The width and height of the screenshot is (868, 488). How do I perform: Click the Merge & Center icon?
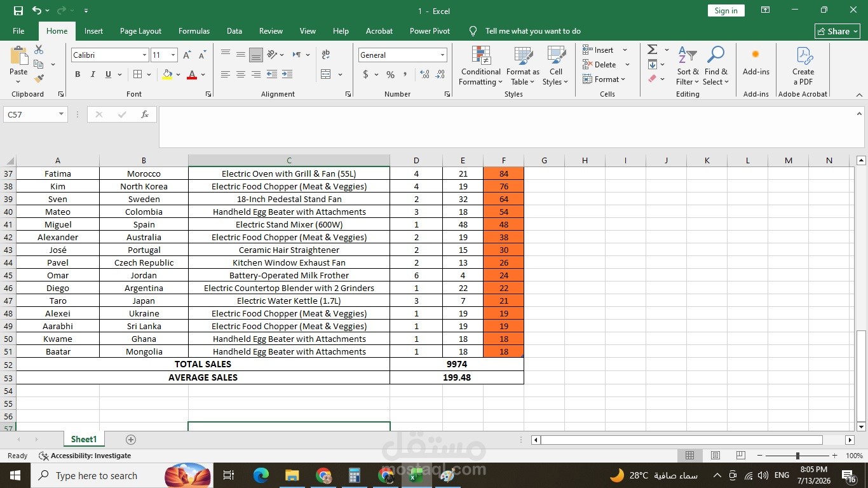point(326,74)
